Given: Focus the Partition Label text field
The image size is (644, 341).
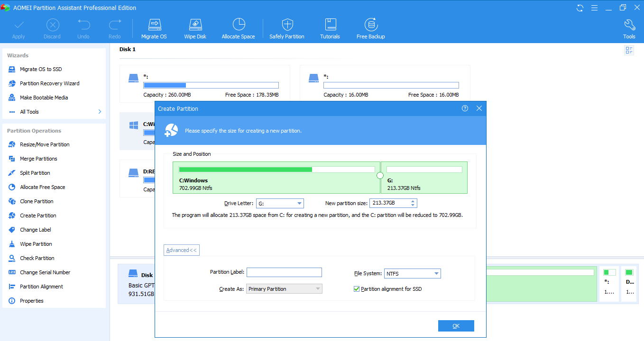Looking at the screenshot, I should click(x=284, y=272).
